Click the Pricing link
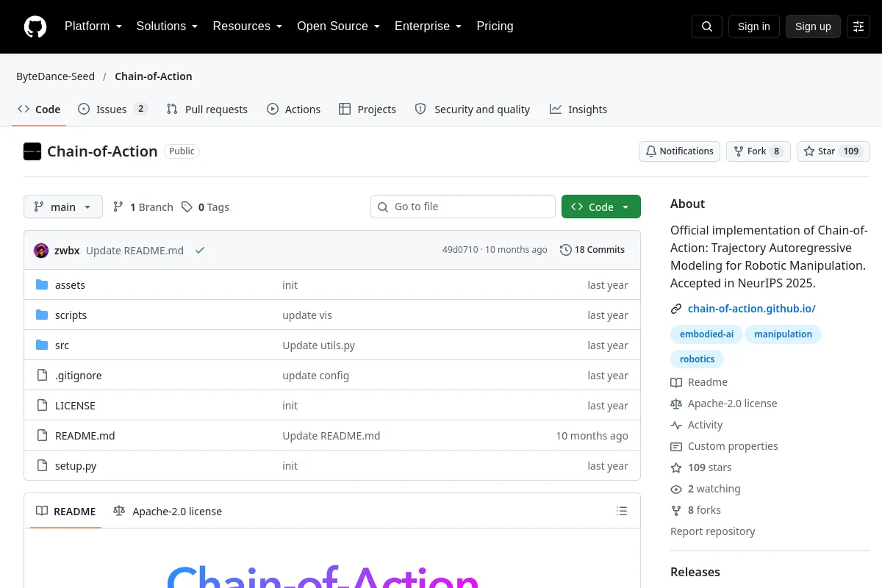The width and height of the screenshot is (882, 588). (x=495, y=26)
